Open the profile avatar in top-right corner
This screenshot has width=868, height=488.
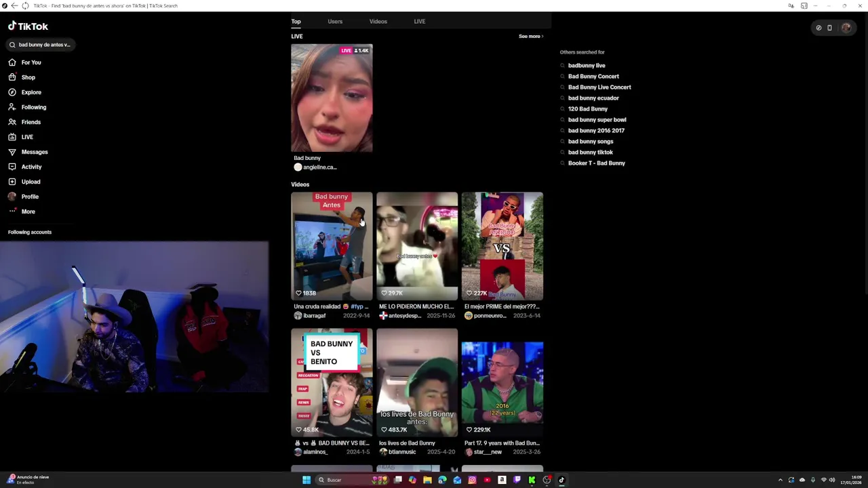[846, 28]
